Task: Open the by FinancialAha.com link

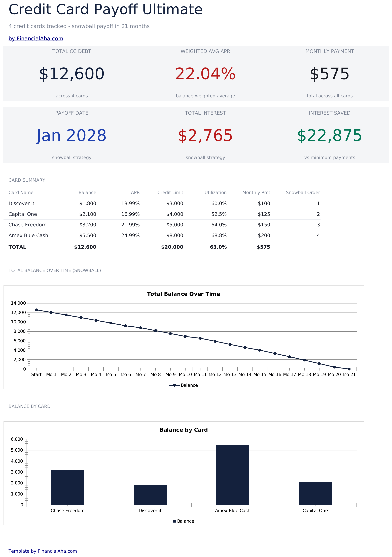Action: 36,39
